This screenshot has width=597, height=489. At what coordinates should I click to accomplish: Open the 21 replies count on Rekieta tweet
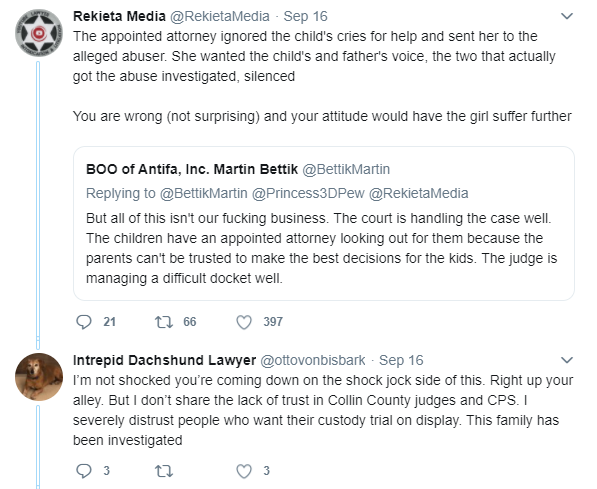109,322
